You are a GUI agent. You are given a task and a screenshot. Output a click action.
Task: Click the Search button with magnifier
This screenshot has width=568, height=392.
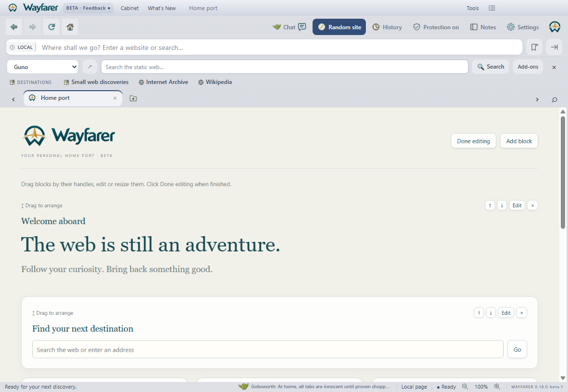491,67
